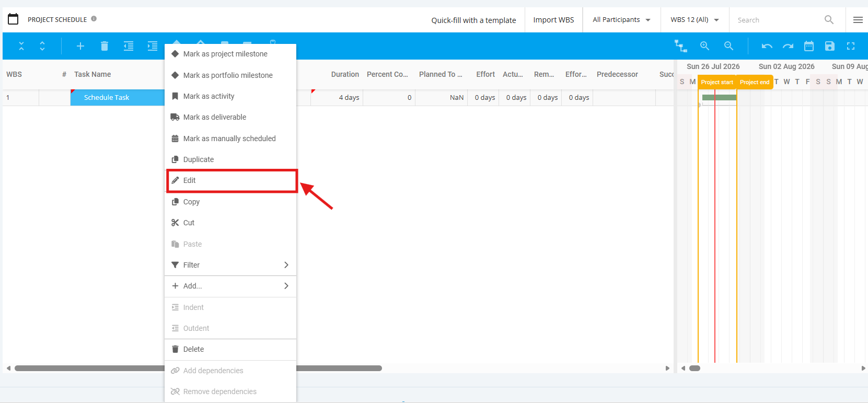868x403 pixels.
Task: Click the Actu... column header
Action: pos(513,74)
